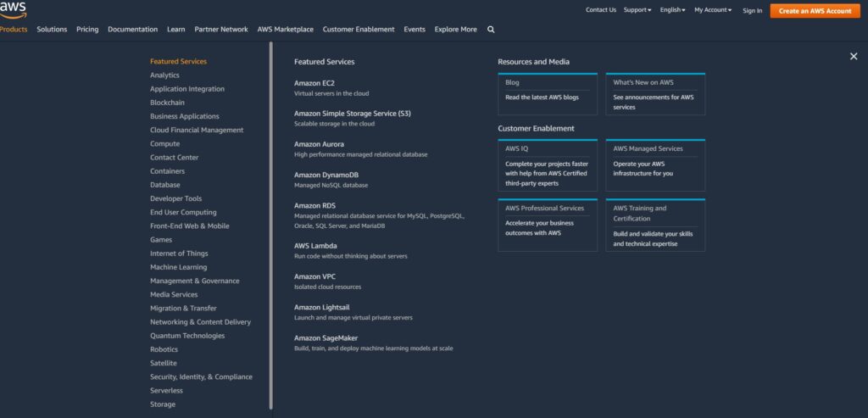Click the Amazon Aurora link
The width and height of the screenshot is (868, 418).
[x=319, y=144]
